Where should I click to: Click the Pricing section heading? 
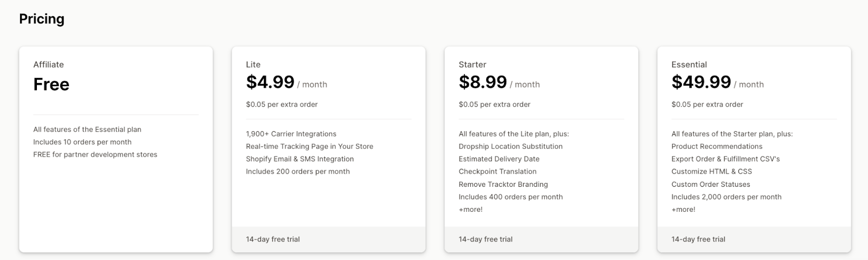click(x=42, y=19)
